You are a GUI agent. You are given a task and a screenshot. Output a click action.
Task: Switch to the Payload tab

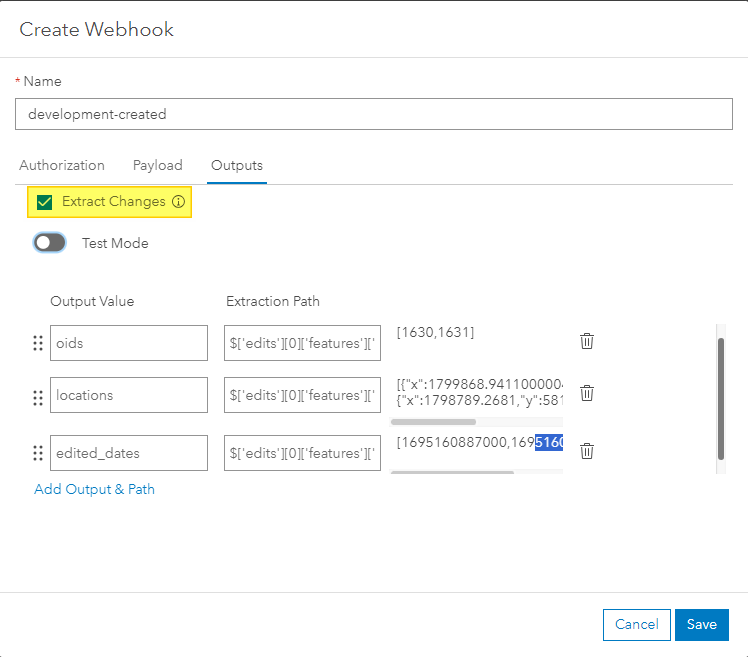pos(157,165)
